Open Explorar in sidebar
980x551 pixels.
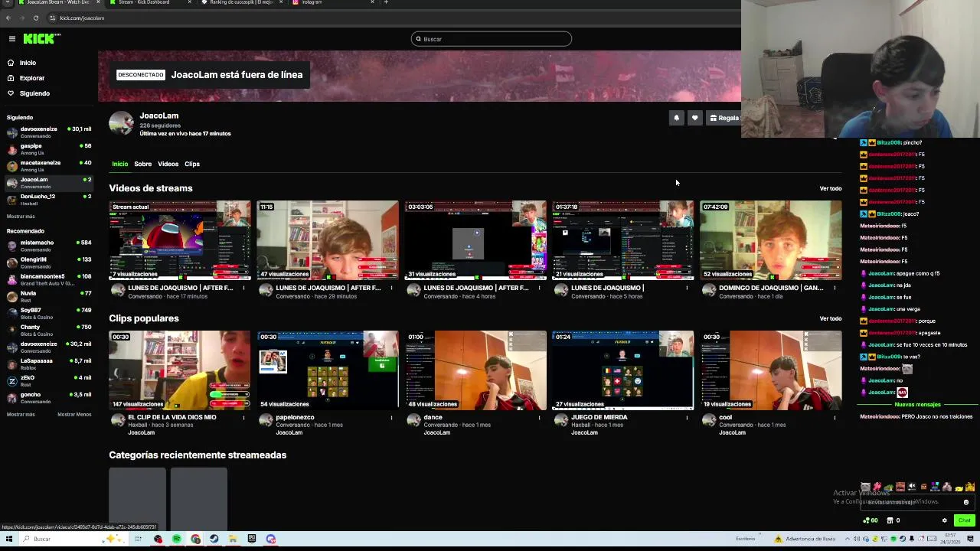(x=32, y=78)
